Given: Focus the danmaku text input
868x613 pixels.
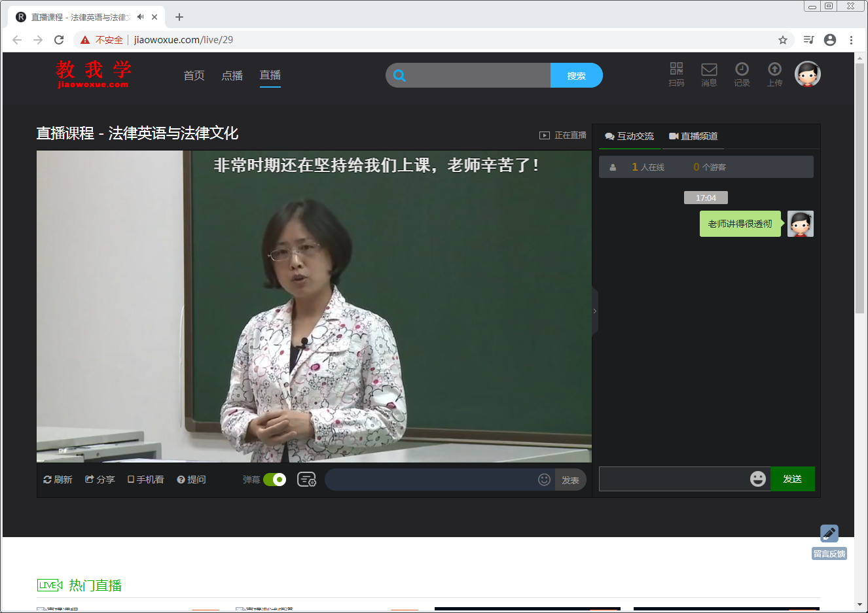Looking at the screenshot, I should pos(431,480).
